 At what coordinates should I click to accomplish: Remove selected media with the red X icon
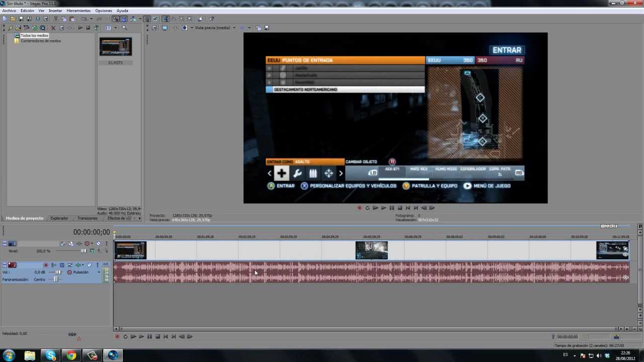point(53,28)
